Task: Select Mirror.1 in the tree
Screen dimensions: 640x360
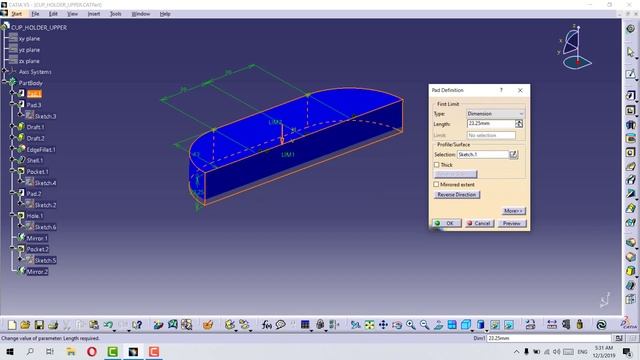Action: pyautogui.click(x=37, y=238)
